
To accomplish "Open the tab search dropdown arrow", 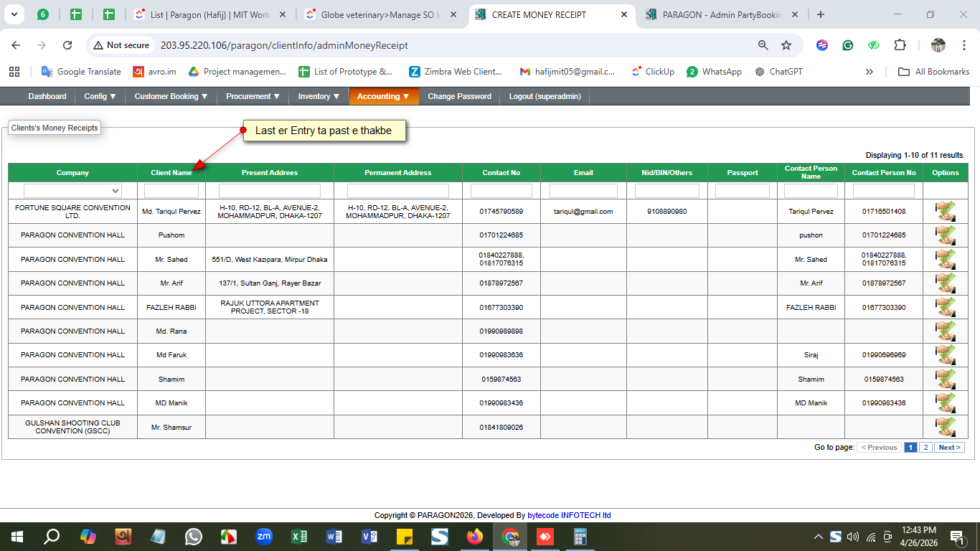I will coord(14,14).
